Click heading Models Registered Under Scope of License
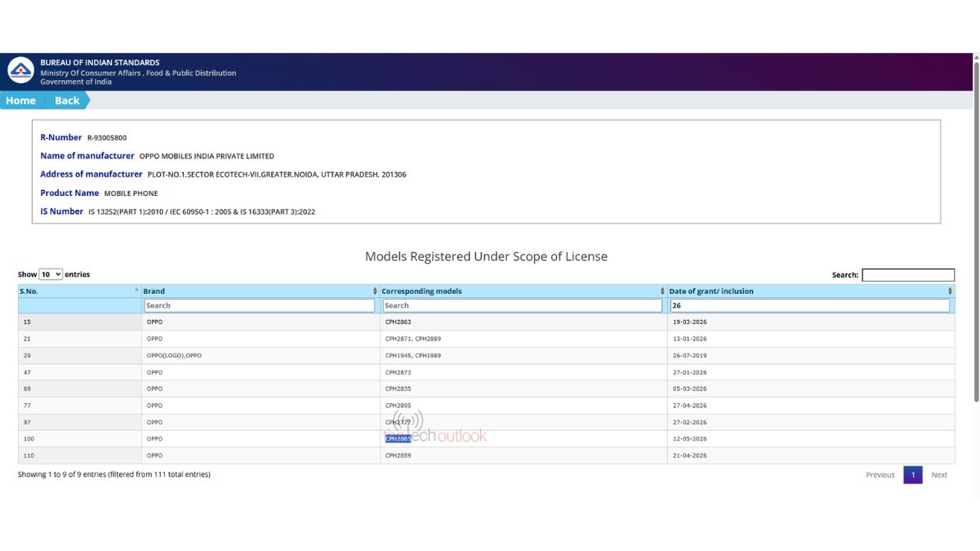 (x=486, y=256)
